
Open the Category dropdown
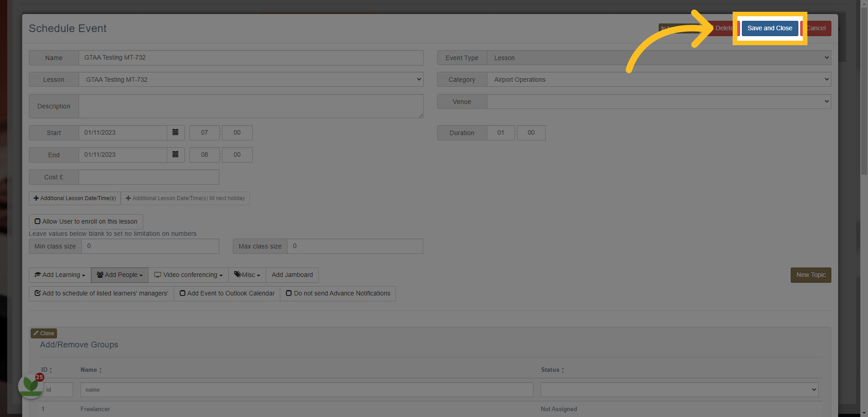659,80
